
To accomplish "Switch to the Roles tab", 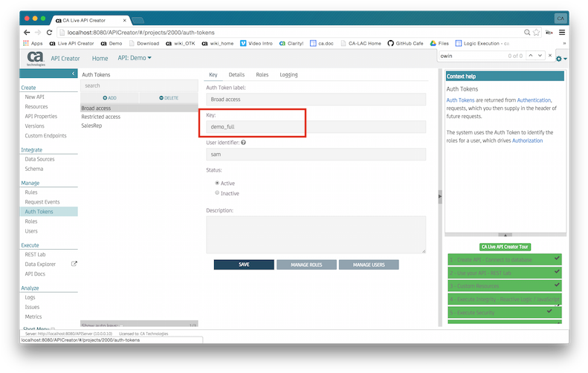I will click(262, 75).
